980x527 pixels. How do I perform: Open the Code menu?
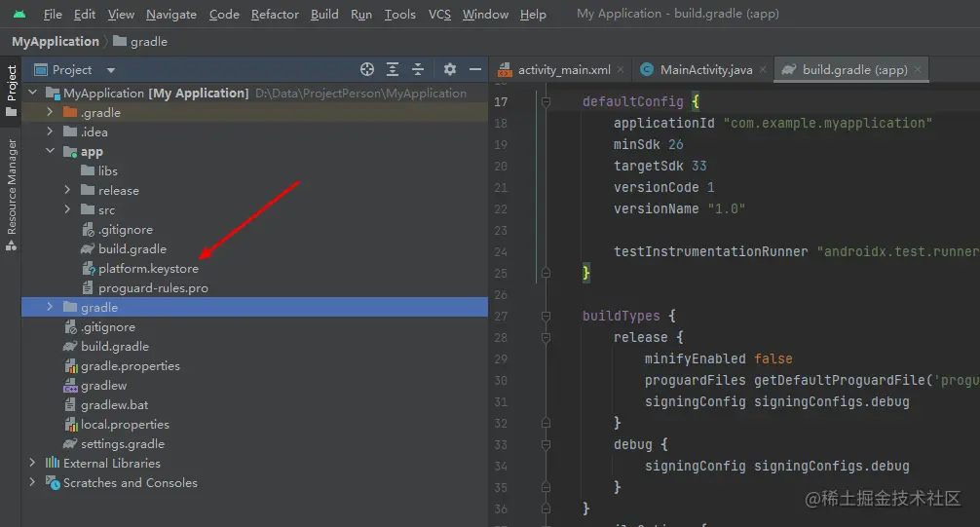click(x=224, y=14)
